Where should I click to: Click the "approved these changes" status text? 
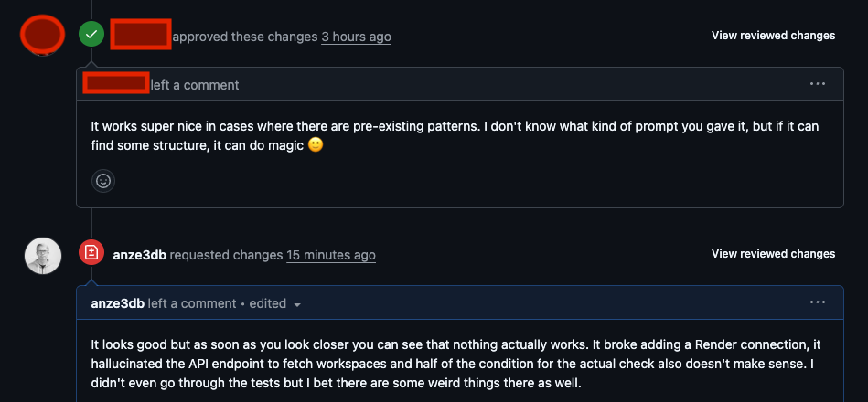244,37
